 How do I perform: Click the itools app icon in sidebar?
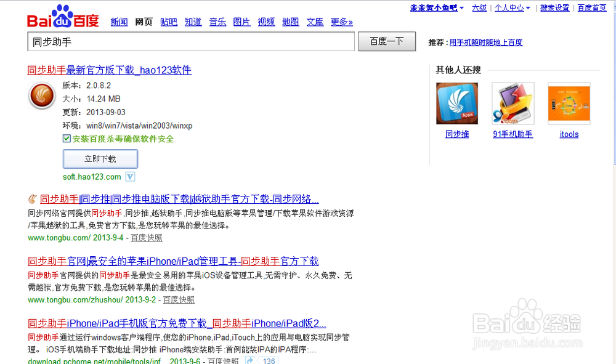click(569, 103)
